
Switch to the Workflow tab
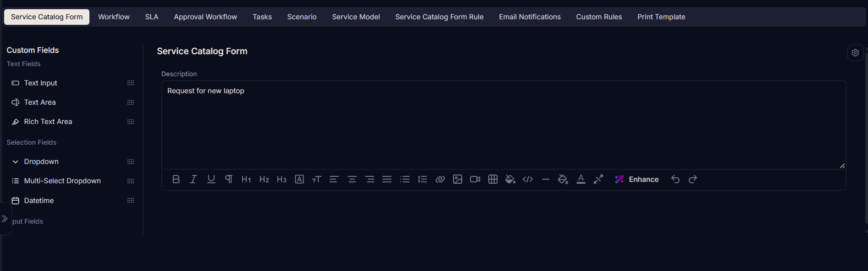click(x=114, y=17)
